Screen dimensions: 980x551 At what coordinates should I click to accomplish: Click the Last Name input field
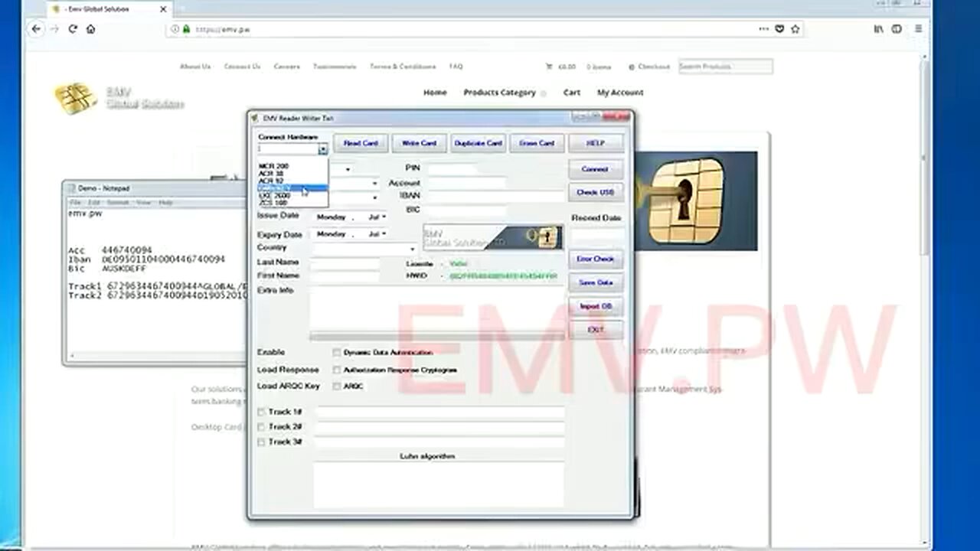click(345, 262)
